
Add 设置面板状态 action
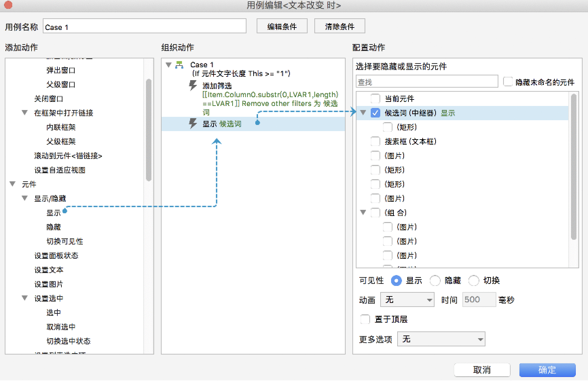point(56,256)
